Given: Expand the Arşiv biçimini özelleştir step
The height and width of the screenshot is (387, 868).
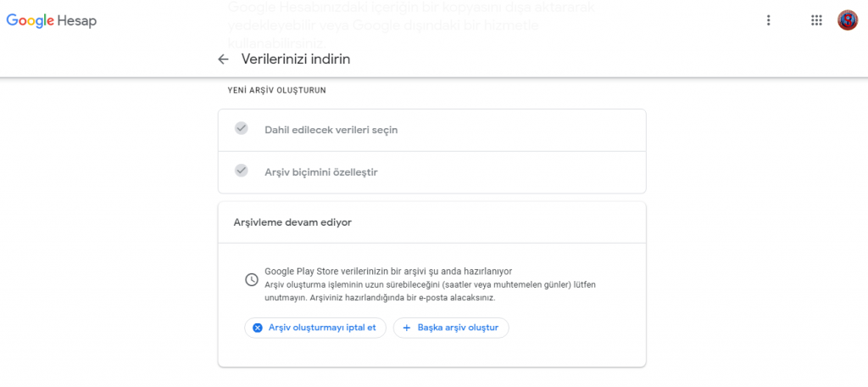Looking at the screenshot, I should point(431,172).
